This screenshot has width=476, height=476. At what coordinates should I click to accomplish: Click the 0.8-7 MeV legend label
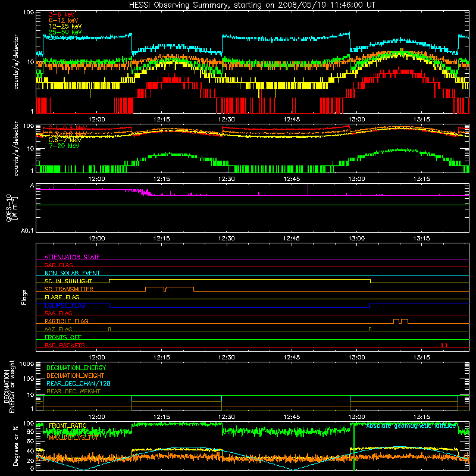click(65, 140)
